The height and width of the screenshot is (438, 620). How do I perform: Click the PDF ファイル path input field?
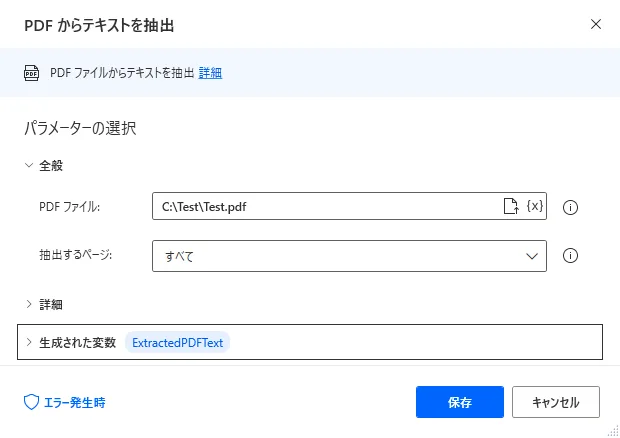click(325, 206)
